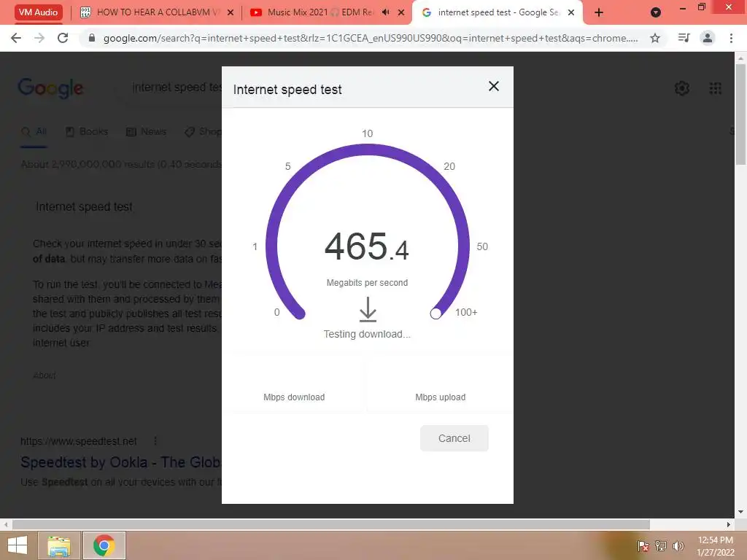Open the Google apps grid
Viewport: 747px width, 560px height.
(715, 88)
